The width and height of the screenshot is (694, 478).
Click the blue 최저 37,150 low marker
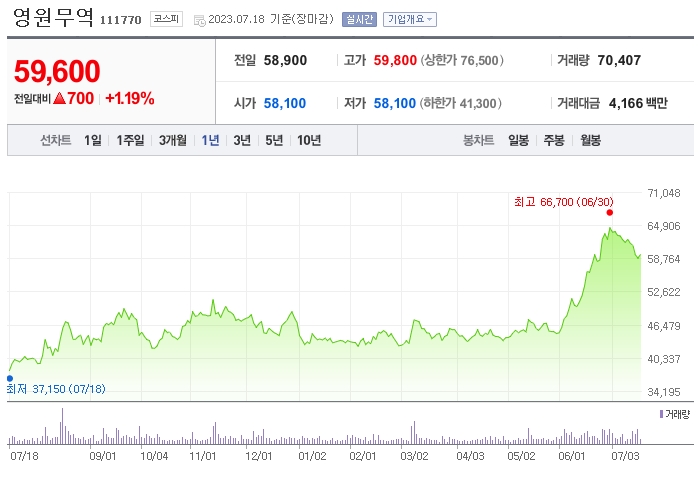pos(10,378)
